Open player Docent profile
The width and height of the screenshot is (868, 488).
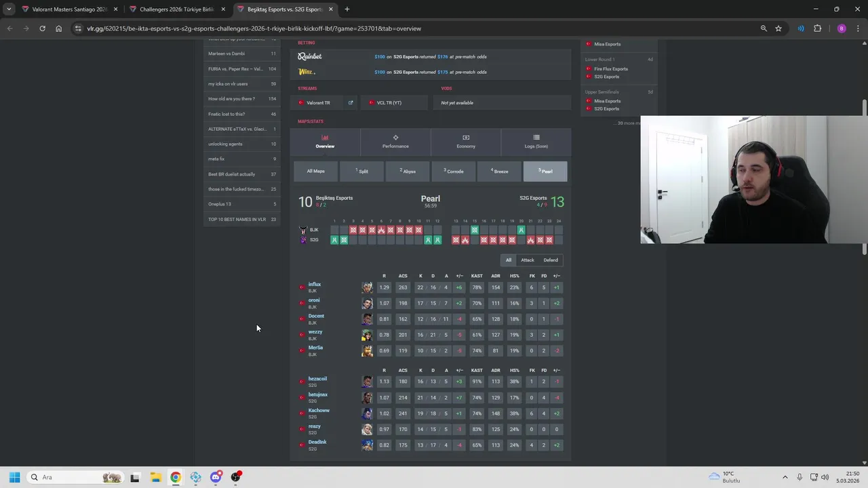(316, 316)
